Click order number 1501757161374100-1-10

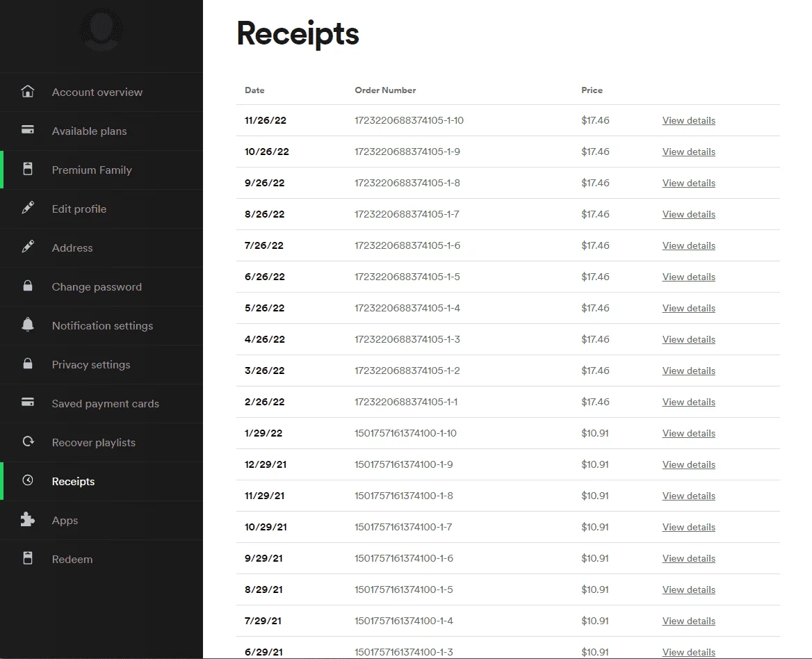(x=405, y=433)
